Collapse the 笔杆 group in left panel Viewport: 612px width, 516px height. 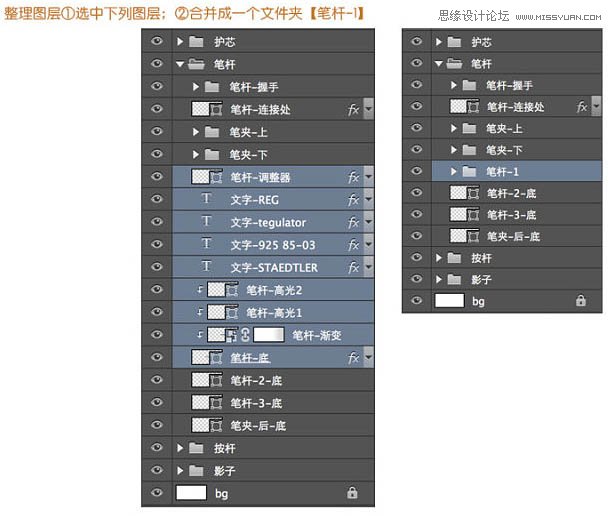[180, 64]
